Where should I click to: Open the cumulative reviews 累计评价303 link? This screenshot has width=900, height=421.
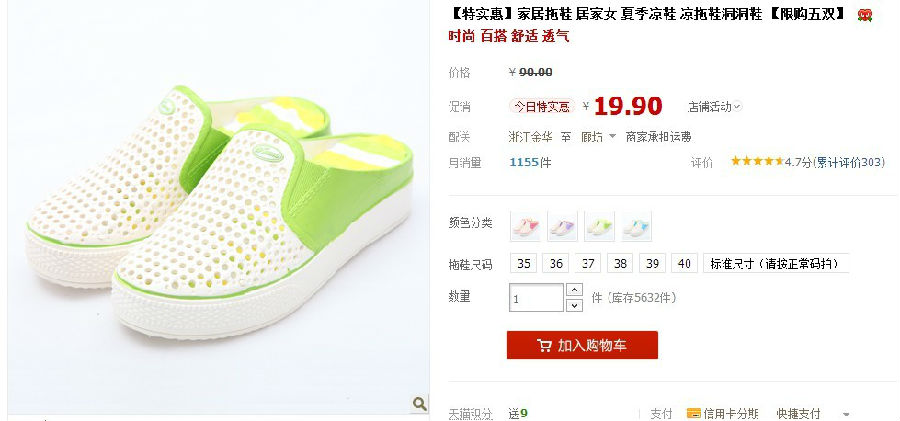(x=852, y=163)
